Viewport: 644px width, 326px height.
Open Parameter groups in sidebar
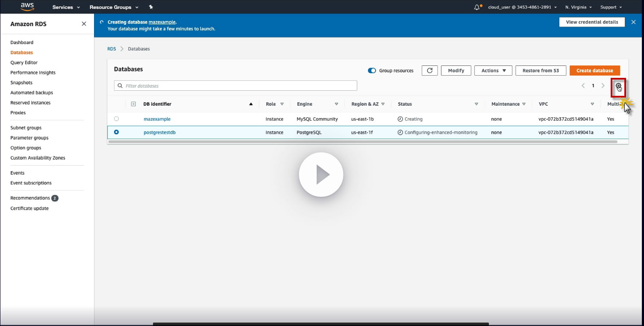[29, 138]
